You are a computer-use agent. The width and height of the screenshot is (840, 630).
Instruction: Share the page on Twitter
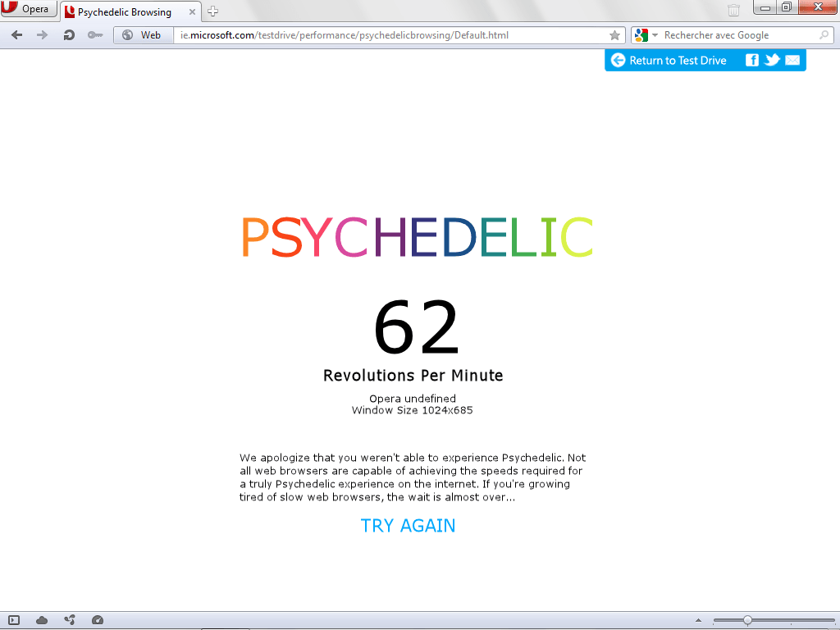click(x=772, y=60)
